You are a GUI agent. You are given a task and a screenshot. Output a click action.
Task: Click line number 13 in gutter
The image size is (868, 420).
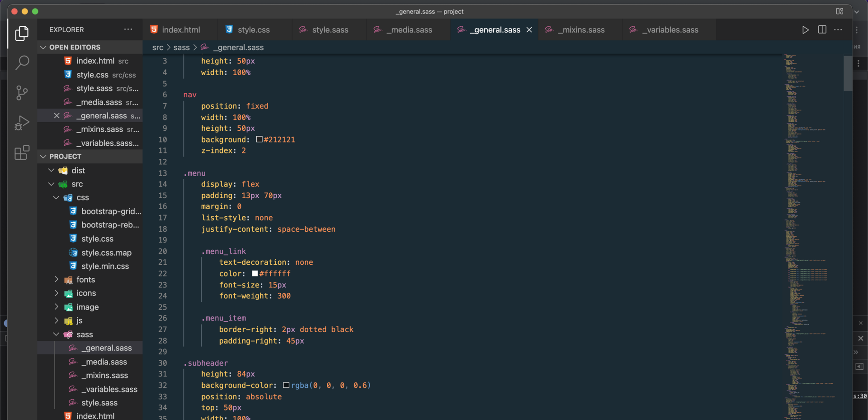click(x=162, y=173)
